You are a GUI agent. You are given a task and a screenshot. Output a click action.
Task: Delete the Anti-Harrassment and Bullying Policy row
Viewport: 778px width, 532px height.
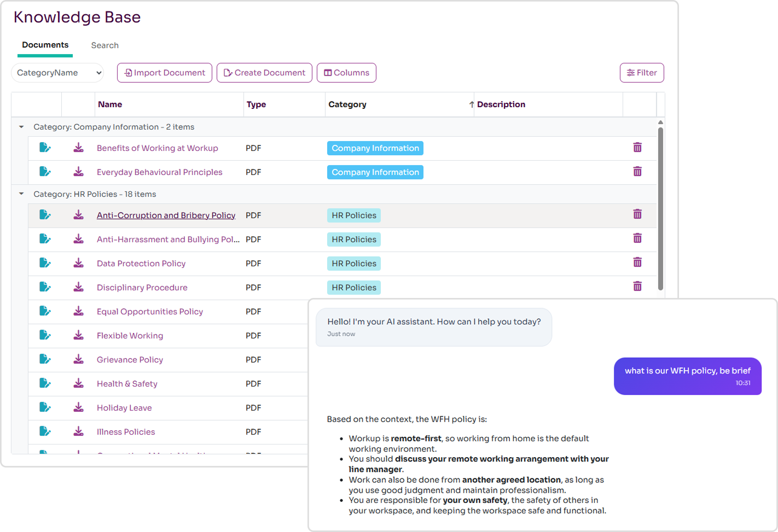[x=637, y=238]
